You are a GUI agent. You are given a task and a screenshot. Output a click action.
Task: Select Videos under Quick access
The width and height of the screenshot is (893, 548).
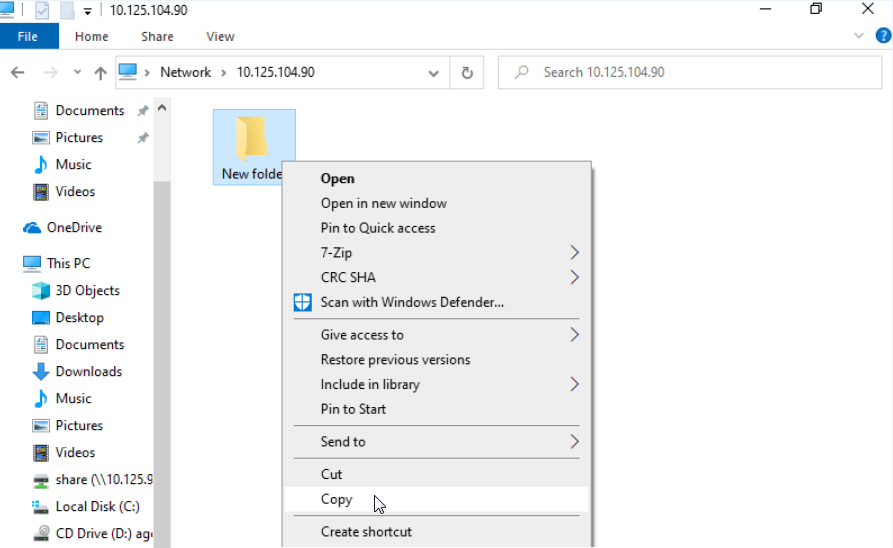coord(75,191)
